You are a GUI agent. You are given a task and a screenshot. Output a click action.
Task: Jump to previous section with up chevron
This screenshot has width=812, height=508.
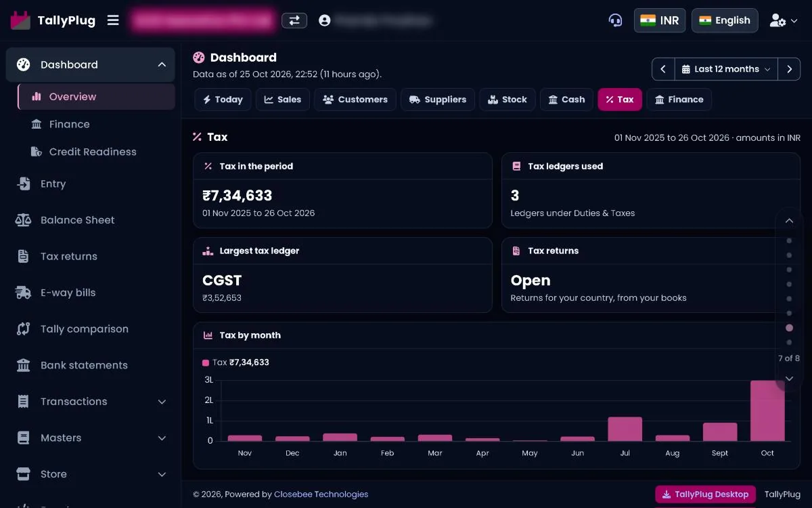click(789, 221)
